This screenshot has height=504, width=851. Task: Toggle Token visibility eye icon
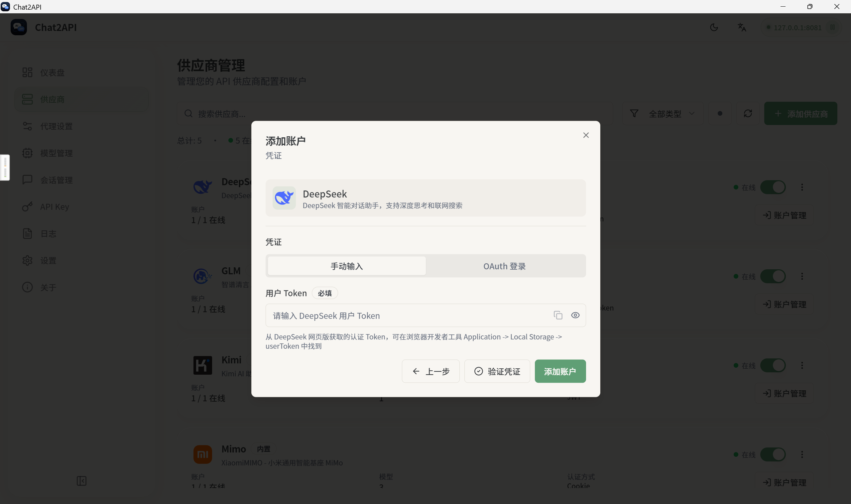click(575, 315)
